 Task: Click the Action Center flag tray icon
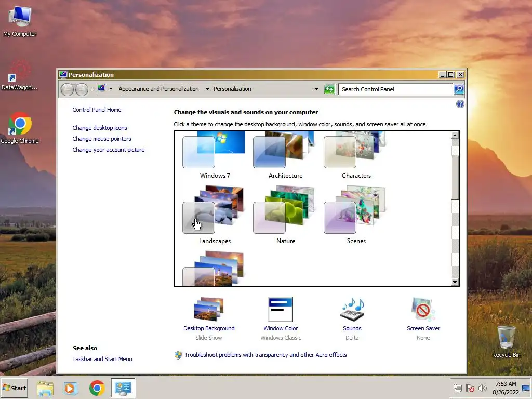click(x=470, y=388)
